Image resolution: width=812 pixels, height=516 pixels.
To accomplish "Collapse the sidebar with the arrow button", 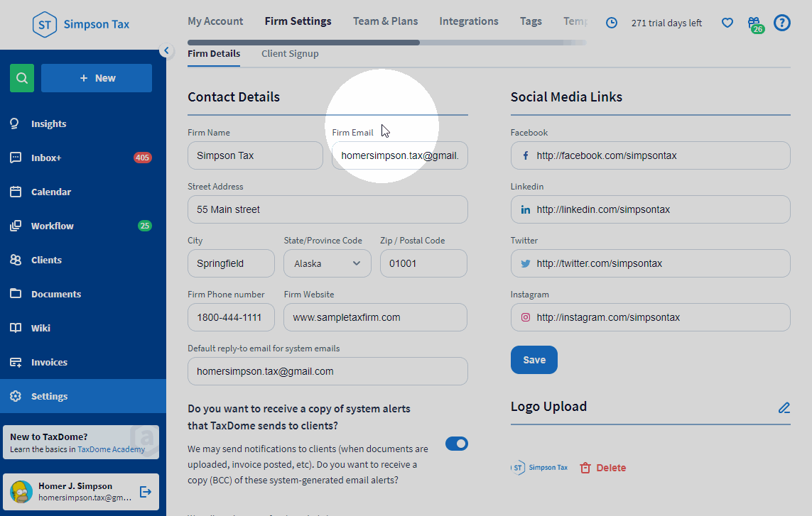I will pyautogui.click(x=166, y=50).
